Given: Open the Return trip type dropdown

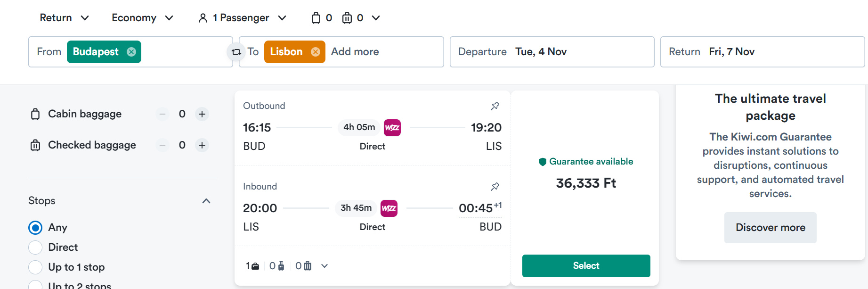Looking at the screenshot, I should 65,18.
